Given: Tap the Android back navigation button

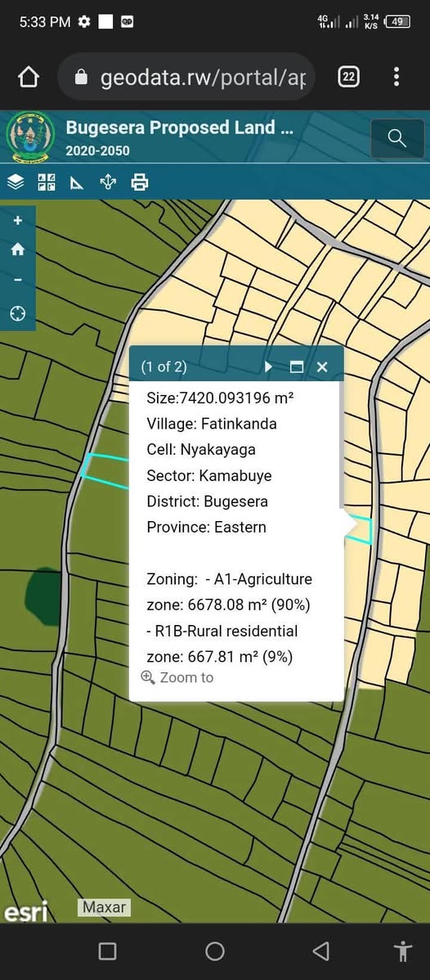Looking at the screenshot, I should pos(321,951).
